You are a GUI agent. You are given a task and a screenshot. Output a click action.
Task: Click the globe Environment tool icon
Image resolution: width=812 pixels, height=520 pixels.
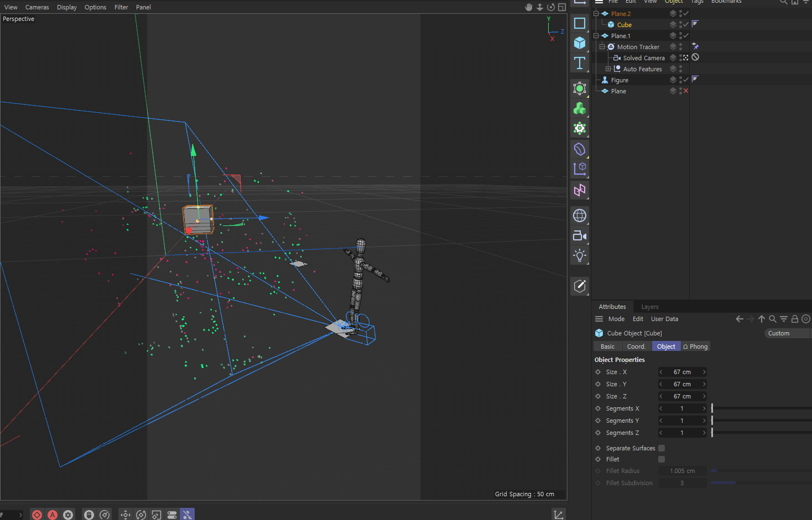579,216
